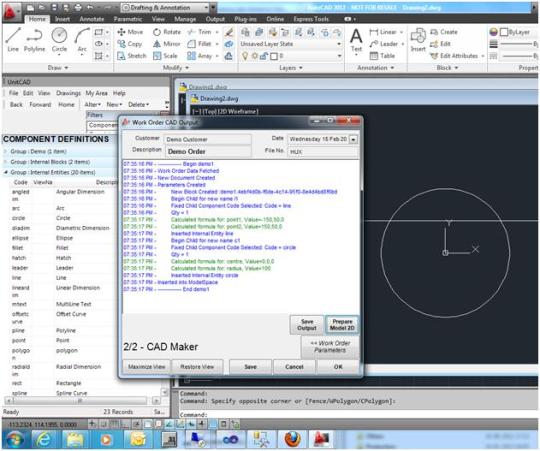
Task: Select the Arc draw tool
Action: point(82,40)
